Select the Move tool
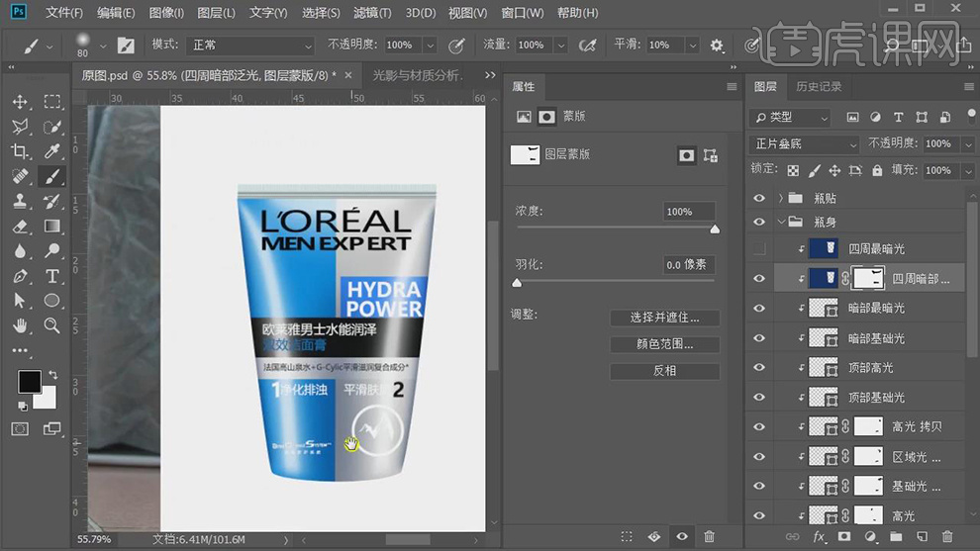 coord(20,102)
